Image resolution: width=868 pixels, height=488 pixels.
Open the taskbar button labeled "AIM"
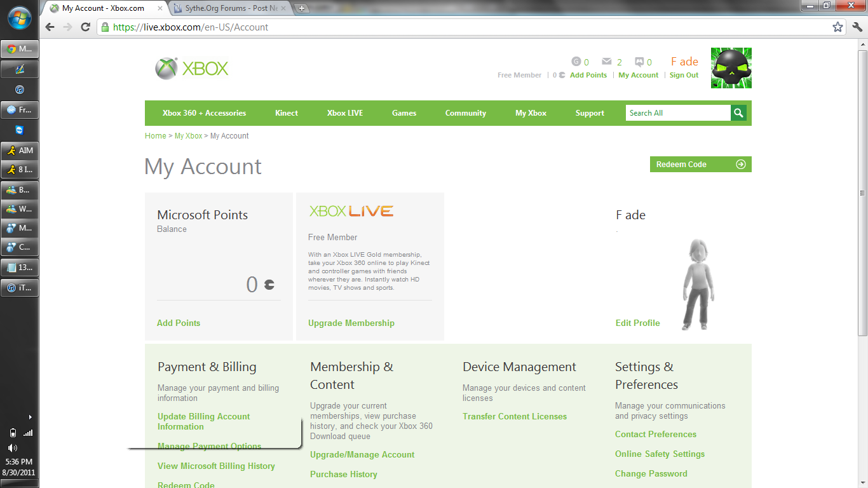click(19, 151)
